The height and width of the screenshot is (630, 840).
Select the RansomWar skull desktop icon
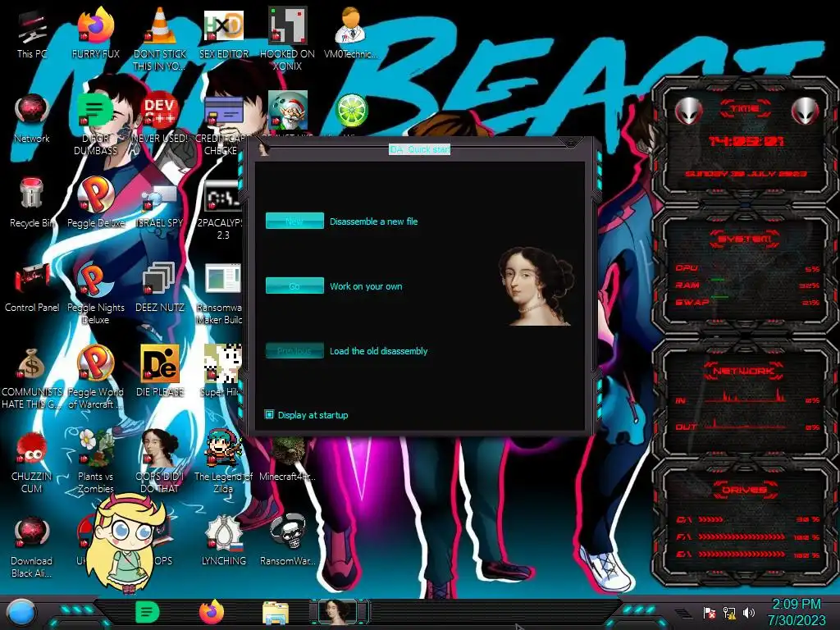[287, 540]
